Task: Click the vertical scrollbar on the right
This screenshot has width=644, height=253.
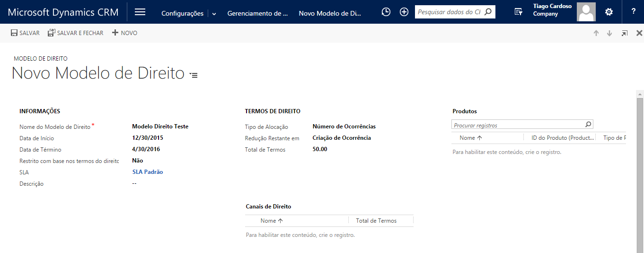Action: [640, 171]
